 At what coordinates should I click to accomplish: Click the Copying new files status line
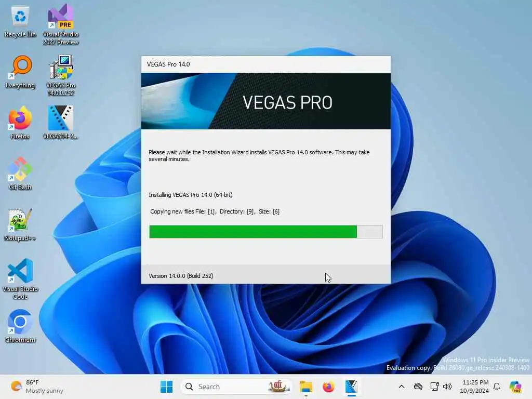(215, 211)
